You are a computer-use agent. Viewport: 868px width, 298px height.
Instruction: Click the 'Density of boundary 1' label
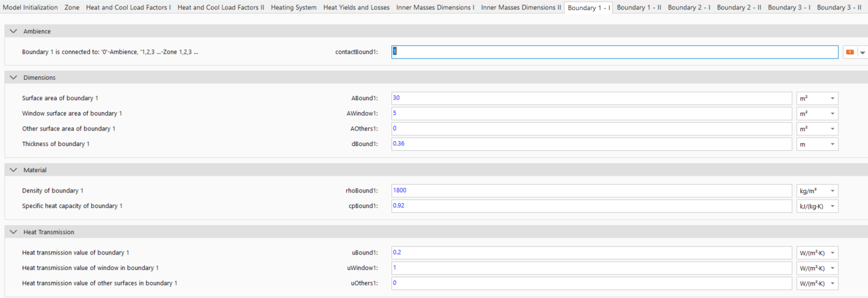53,191
